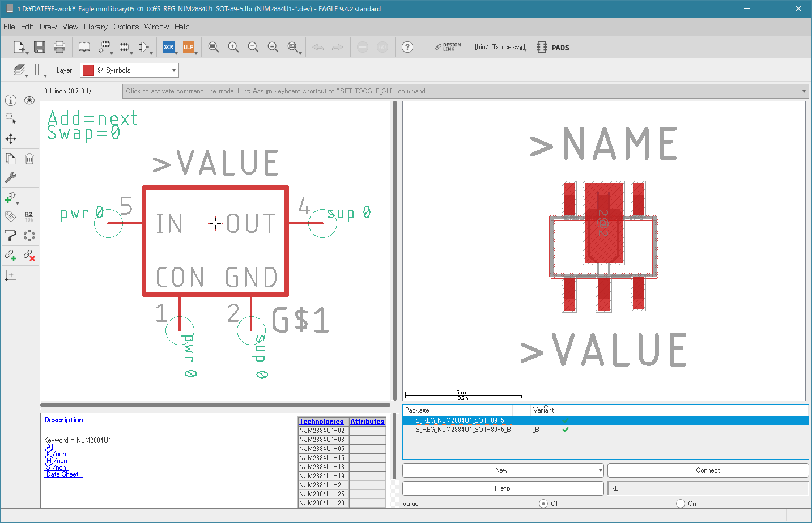Screen dimensions: 812x523
Task: Open the grid settings icon
Action: tap(38, 70)
